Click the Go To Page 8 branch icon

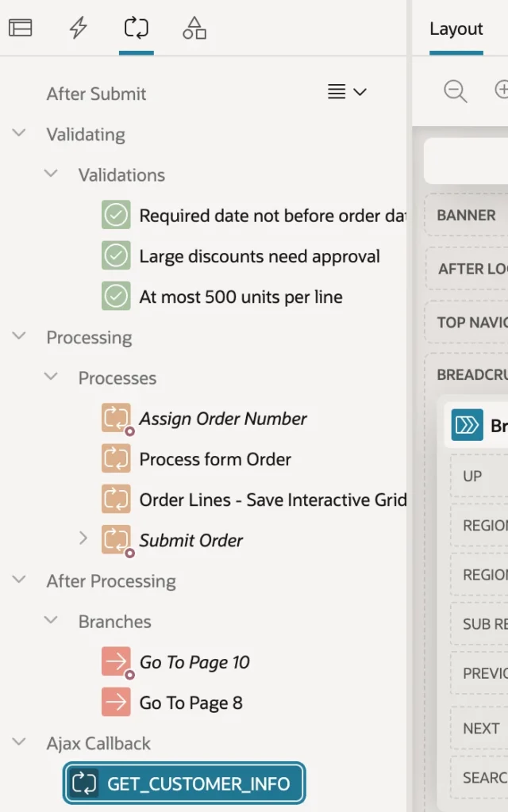(x=116, y=703)
